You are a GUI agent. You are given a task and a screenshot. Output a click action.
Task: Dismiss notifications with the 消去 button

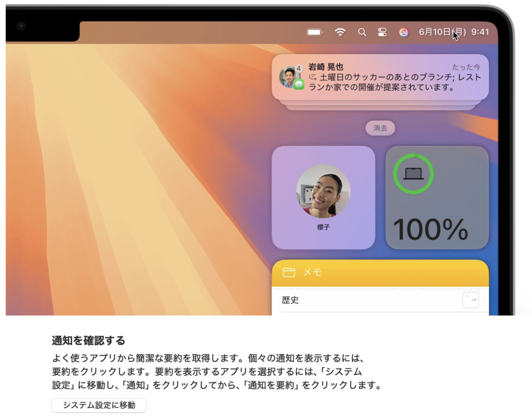(x=380, y=128)
